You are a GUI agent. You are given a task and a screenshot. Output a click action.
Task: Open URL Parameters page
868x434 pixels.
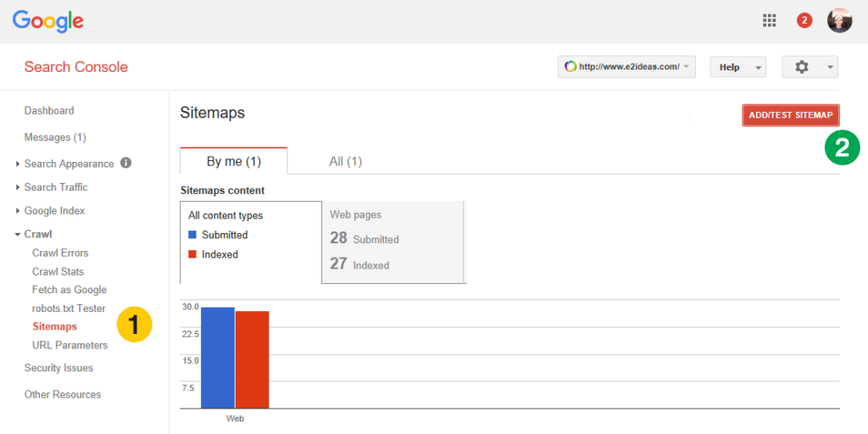coord(70,345)
